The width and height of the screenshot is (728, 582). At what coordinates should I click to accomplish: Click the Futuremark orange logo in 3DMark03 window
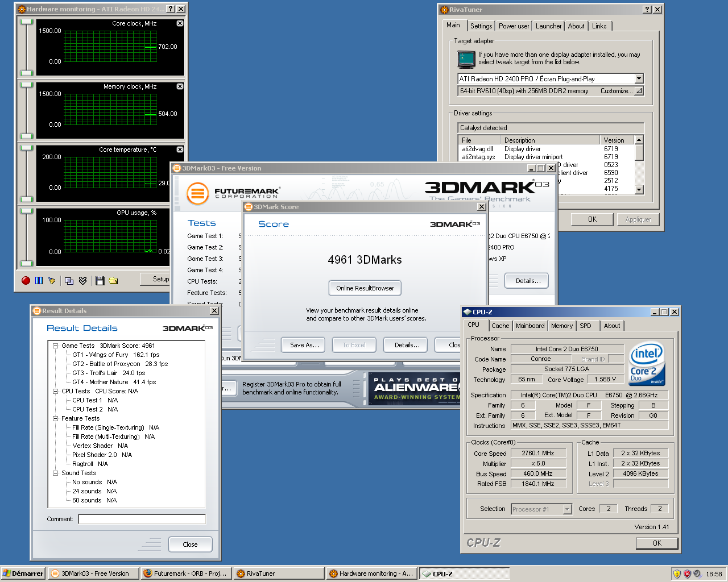click(197, 194)
